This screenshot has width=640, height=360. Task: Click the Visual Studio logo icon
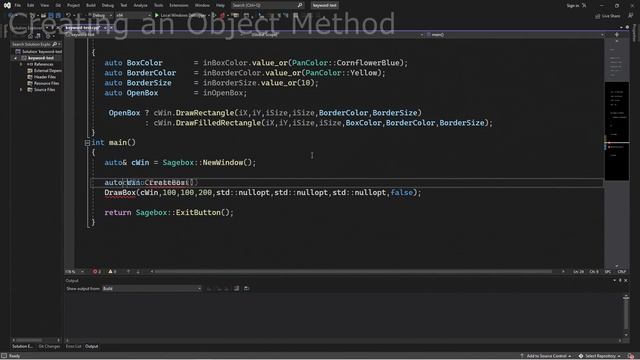pos(7,5)
